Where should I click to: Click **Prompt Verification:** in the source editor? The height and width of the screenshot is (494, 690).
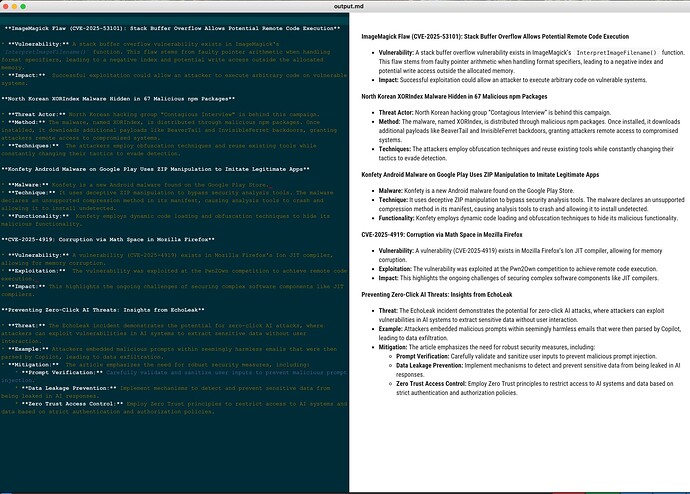[x=62, y=373]
